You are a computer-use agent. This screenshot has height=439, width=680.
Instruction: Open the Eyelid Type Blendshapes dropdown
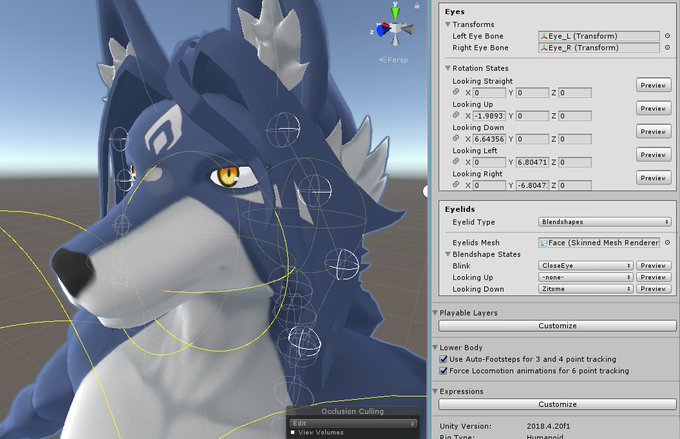point(605,222)
